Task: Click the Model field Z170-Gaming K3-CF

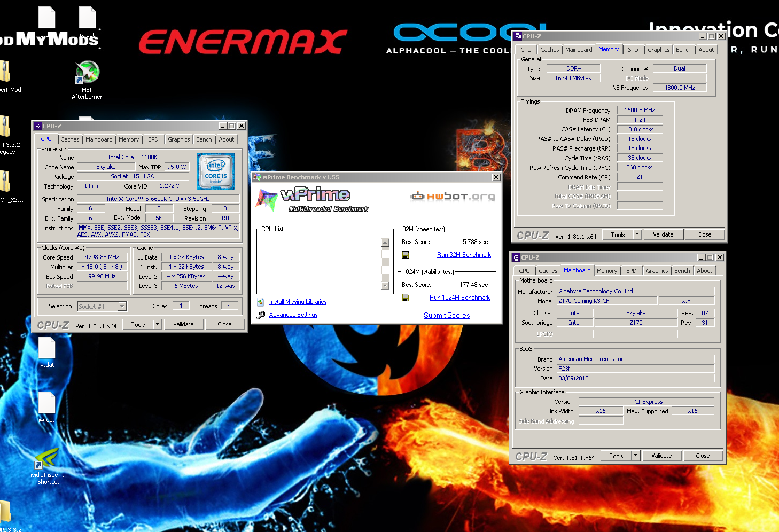Action: (x=607, y=301)
